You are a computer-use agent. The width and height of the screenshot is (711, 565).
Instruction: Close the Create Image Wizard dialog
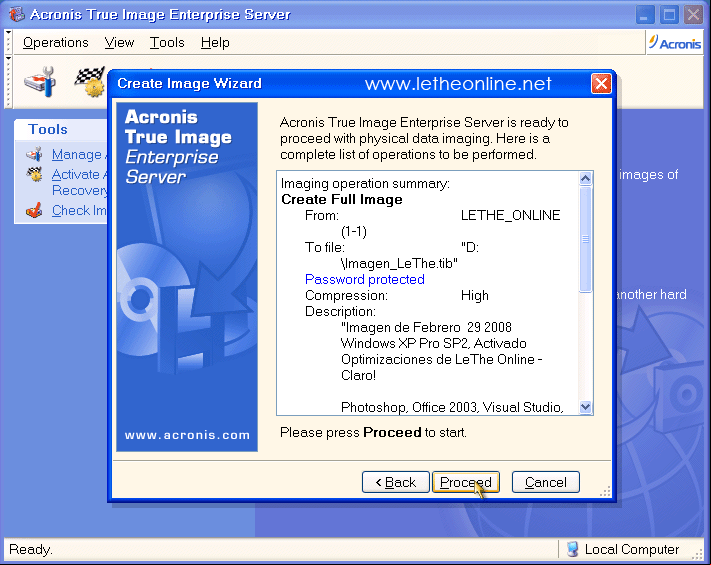[601, 83]
